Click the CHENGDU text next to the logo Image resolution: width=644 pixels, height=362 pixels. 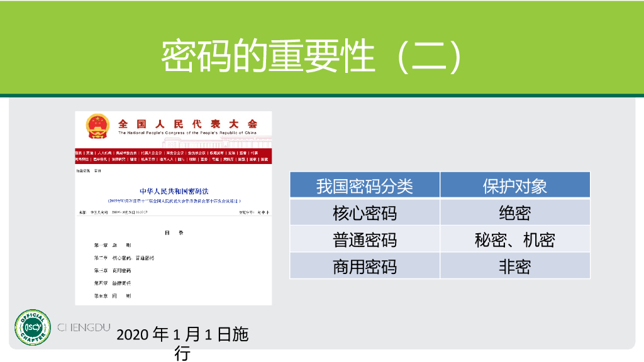(x=84, y=327)
